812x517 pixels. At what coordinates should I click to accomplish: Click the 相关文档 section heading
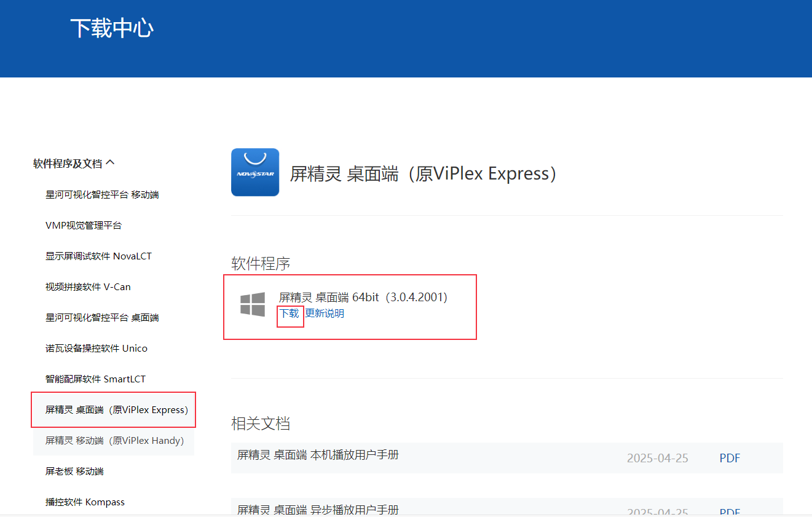point(261,424)
